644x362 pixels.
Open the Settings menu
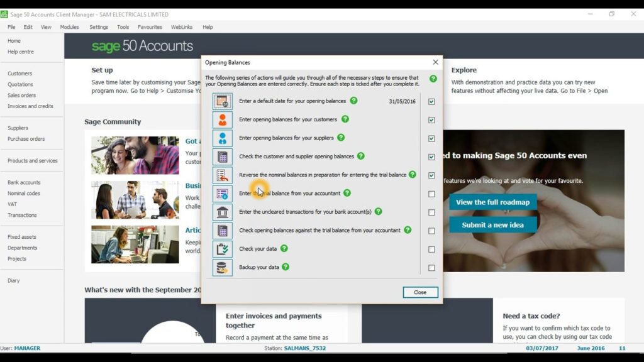coord(99,27)
